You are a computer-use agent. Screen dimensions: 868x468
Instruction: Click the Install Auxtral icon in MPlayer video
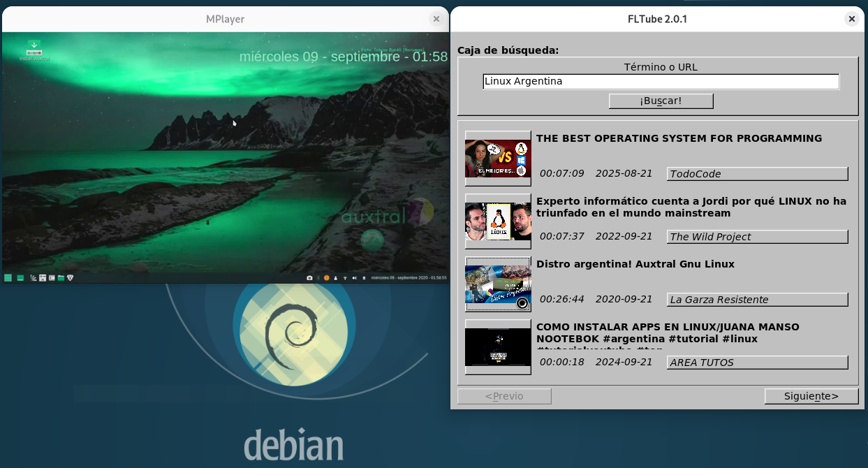(34, 50)
